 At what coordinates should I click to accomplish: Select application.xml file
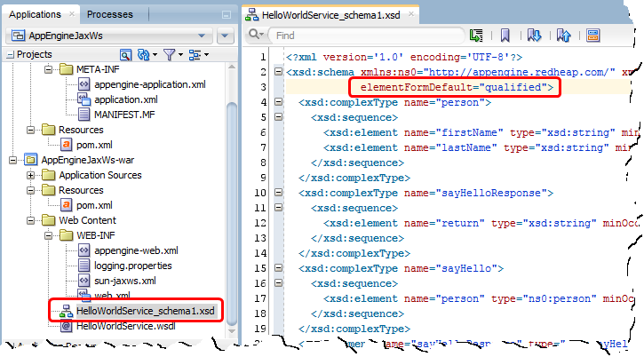pyautogui.click(x=126, y=99)
